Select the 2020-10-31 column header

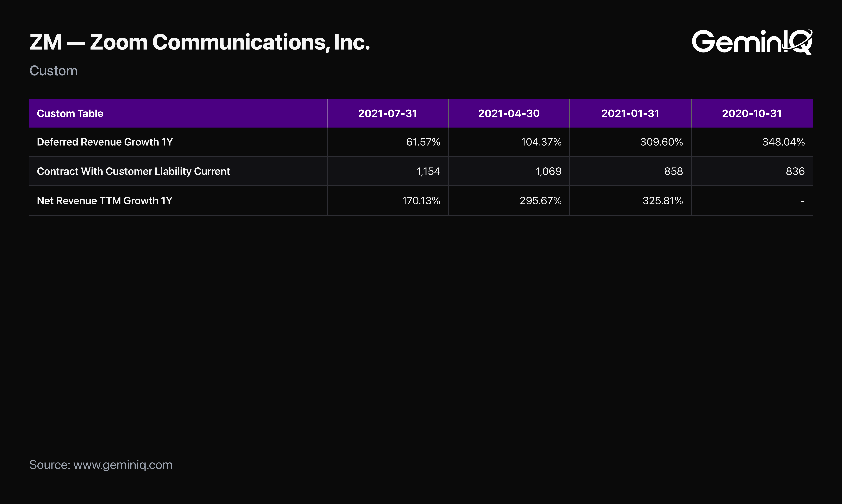tap(752, 113)
